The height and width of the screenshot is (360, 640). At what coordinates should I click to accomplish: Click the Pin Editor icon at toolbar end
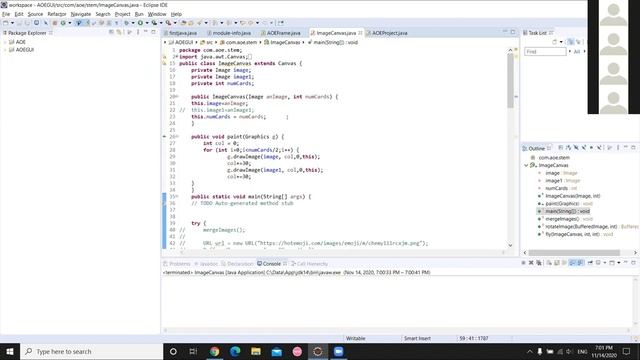point(281,23)
